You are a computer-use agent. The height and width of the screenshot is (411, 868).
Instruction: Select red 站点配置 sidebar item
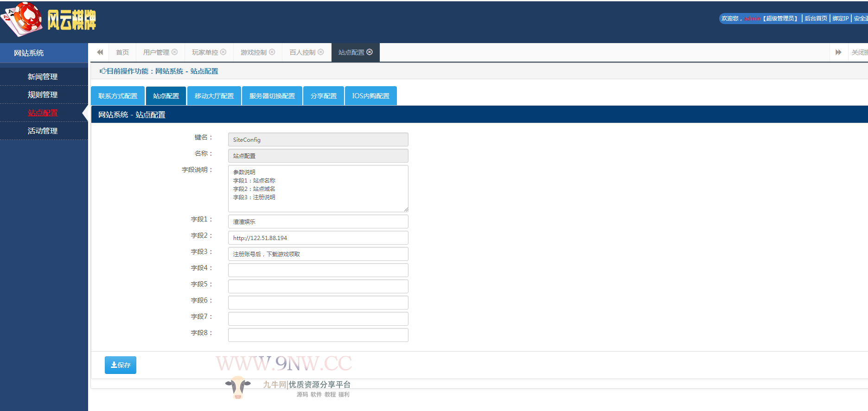pos(43,113)
